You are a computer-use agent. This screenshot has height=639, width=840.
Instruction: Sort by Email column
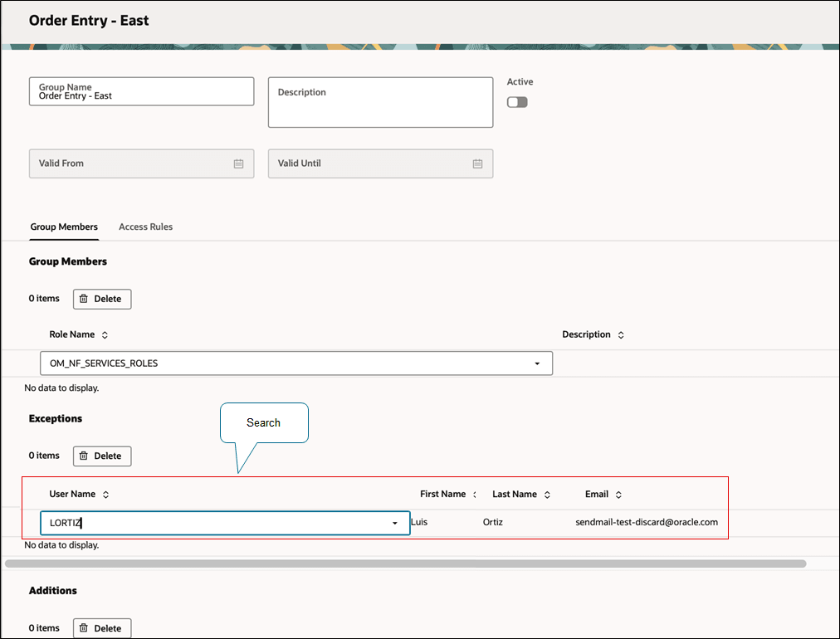[618, 495]
